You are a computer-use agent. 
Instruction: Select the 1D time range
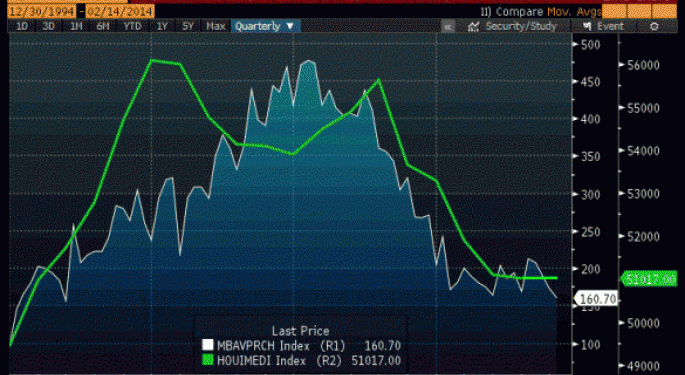pos(22,26)
